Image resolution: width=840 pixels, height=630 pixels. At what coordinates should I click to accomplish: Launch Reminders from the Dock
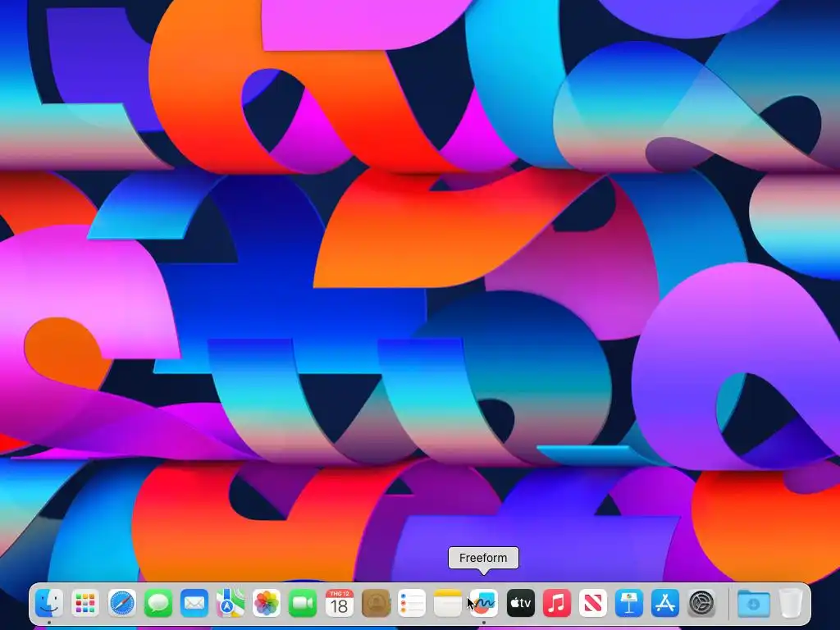(412, 603)
